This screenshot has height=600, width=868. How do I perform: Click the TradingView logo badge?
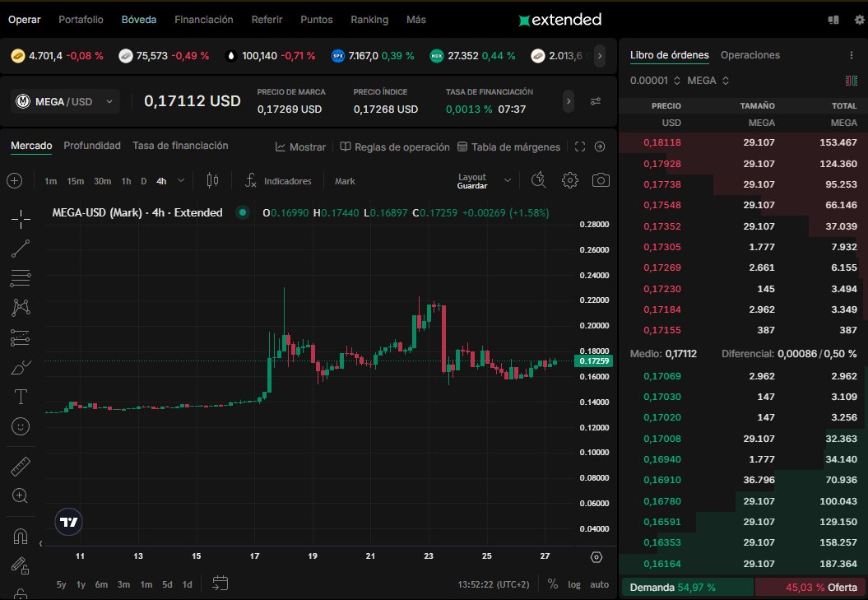68,522
